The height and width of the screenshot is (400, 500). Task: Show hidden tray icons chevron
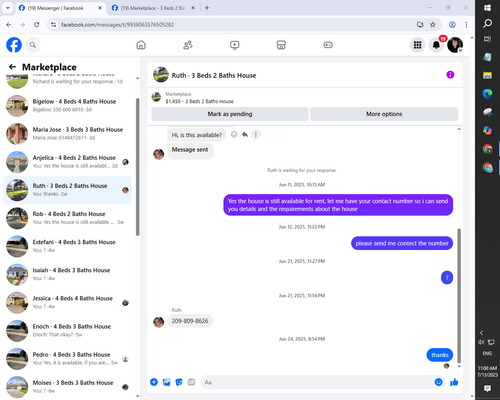pyautogui.click(x=481, y=332)
